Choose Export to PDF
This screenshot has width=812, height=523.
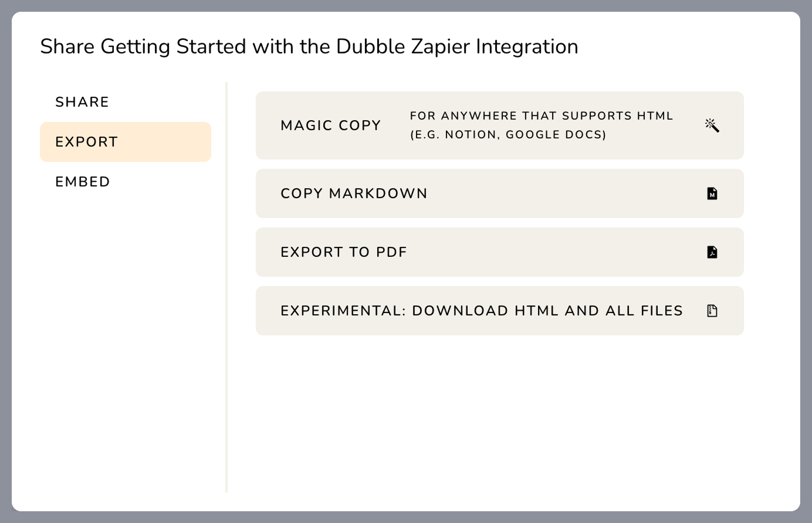click(500, 252)
